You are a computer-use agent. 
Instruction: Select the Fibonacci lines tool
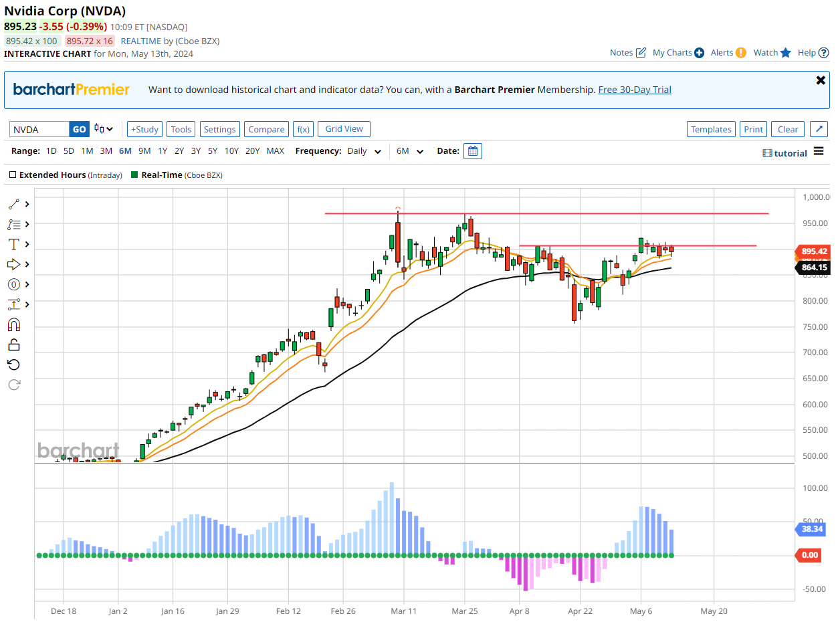pos(13,224)
